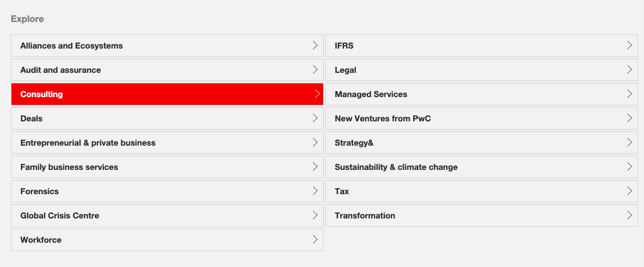
Task: Go to Sustainability & climate change
Action: point(396,167)
